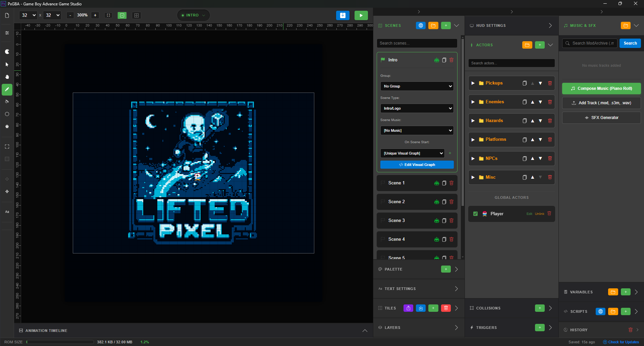Collapse the Scenes panel chevron
Viewport: 644px width, 346px height.
click(457, 25)
